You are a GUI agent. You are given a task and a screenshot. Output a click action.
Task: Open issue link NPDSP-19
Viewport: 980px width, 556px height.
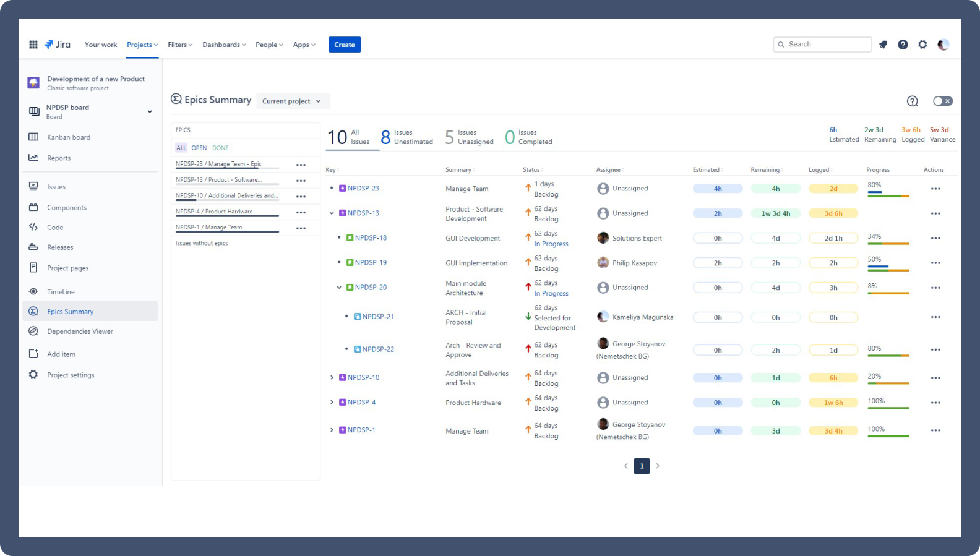371,262
